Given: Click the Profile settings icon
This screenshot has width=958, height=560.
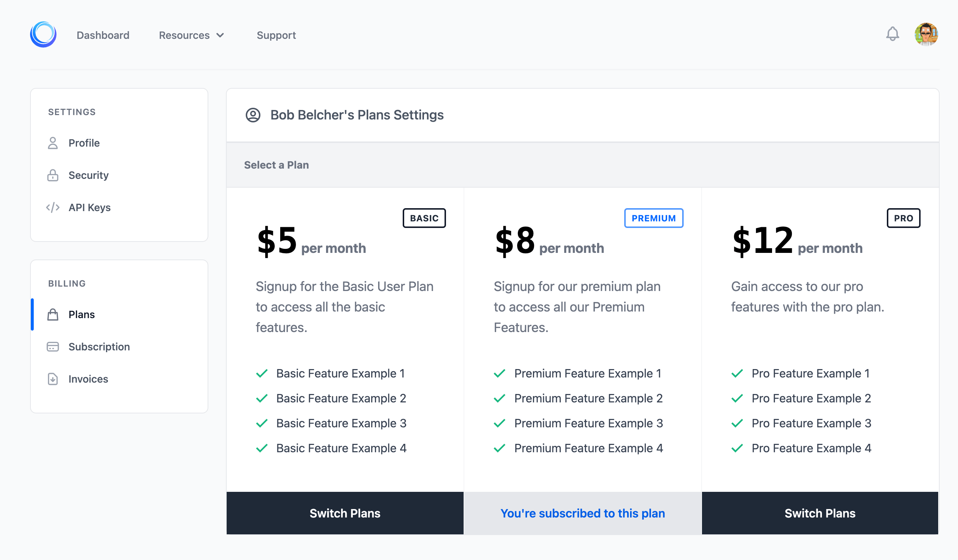Looking at the screenshot, I should 52,143.
